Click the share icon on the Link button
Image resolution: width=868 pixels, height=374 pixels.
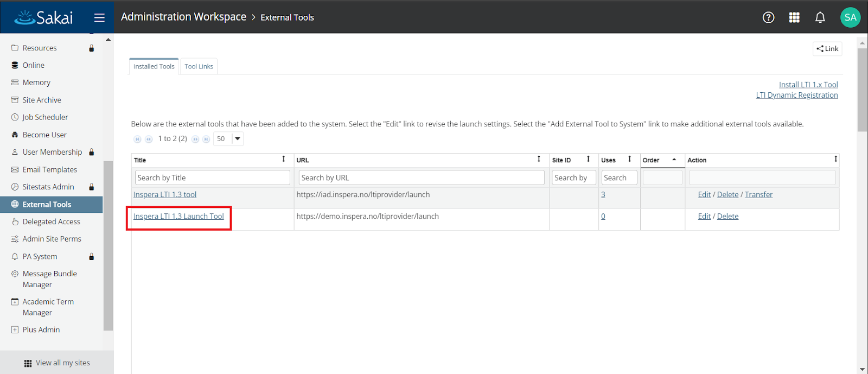click(820, 48)
